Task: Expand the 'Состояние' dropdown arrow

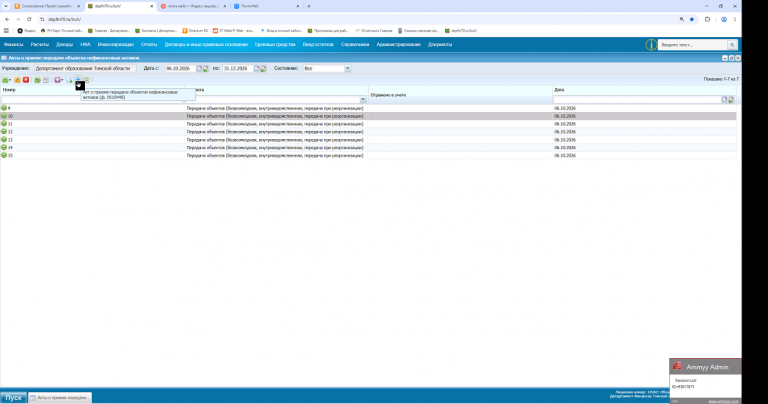Action: [347, 69]
